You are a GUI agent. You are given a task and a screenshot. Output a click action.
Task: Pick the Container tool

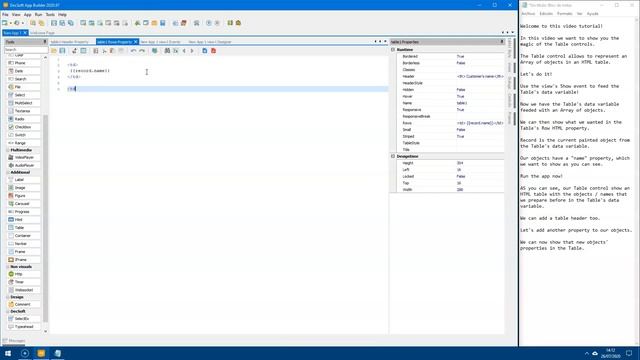click(x=24, y=236)
